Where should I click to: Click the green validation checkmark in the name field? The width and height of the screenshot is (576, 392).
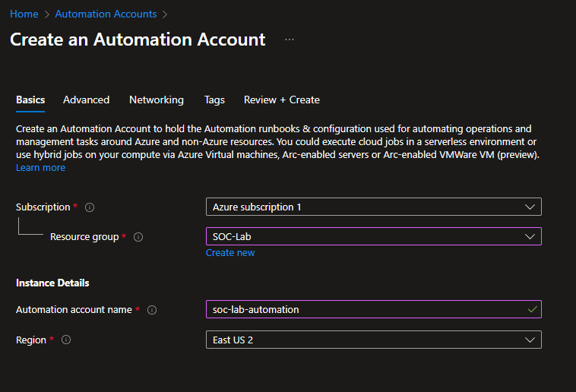click(532, 309)
